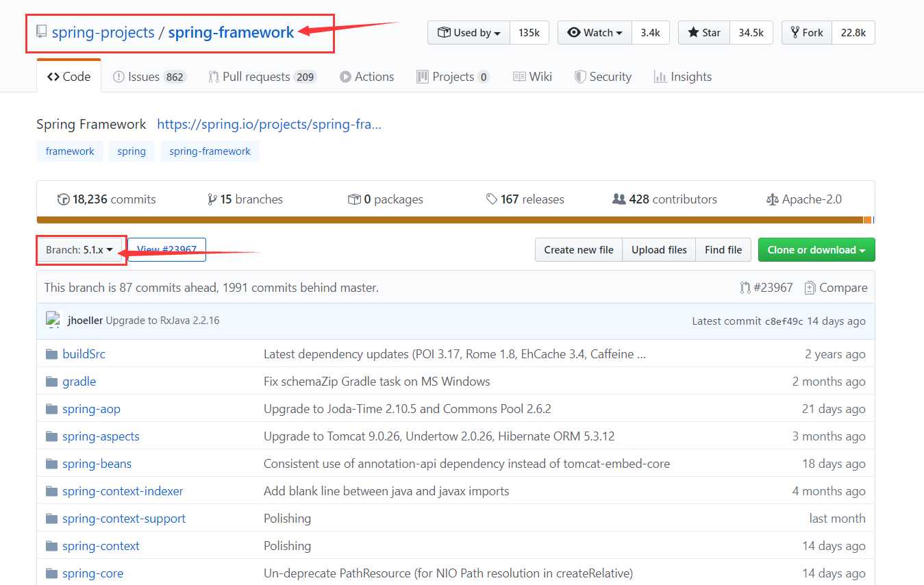This screenshot has width=924, height=585.
Task: Open the spring-beans folder
Action: [97, 464]
